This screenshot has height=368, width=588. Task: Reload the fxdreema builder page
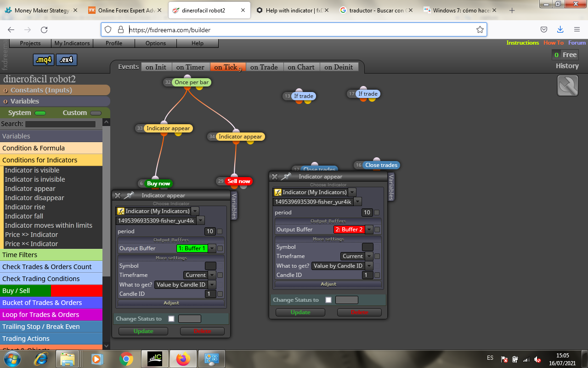tap(44, 29)
